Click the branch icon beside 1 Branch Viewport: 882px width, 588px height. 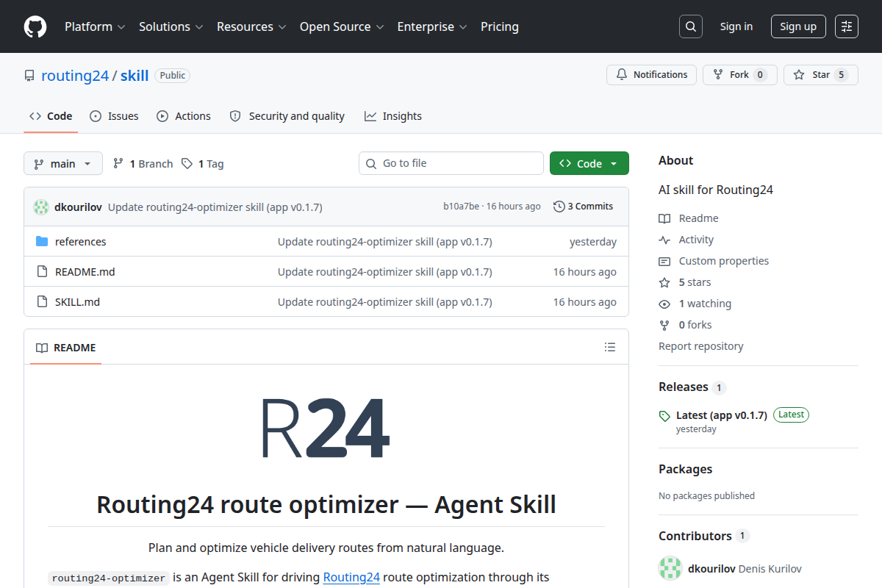[118, 163]
